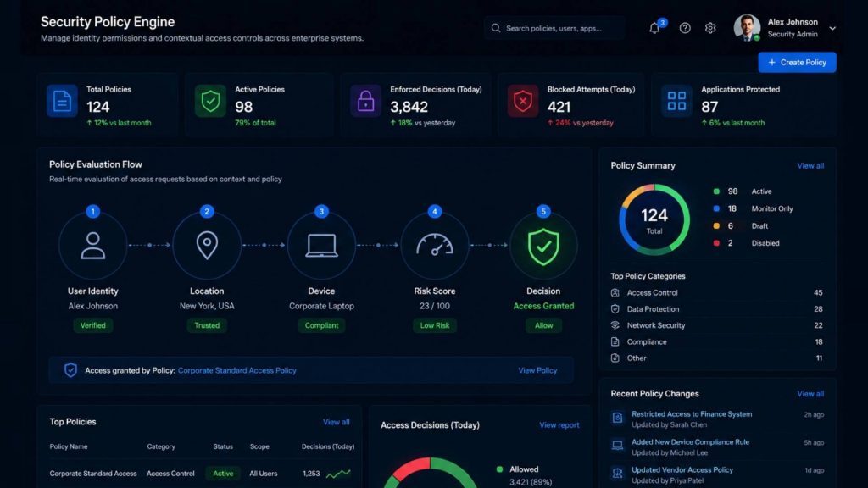Select the User Identity person icon
Image resolution: width=868 pixels, height=488 pixels.
93,245
